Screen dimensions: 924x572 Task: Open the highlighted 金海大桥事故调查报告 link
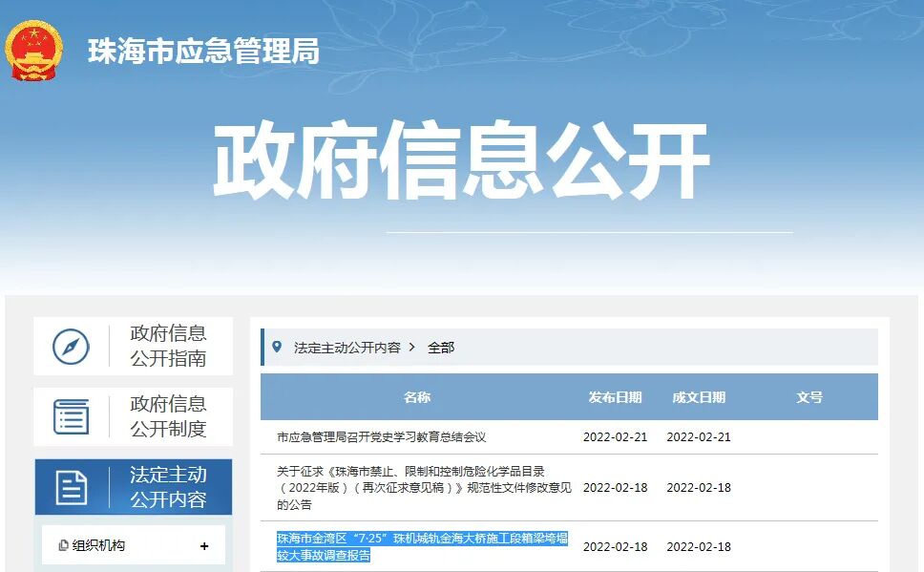click(x=418, y=546)
